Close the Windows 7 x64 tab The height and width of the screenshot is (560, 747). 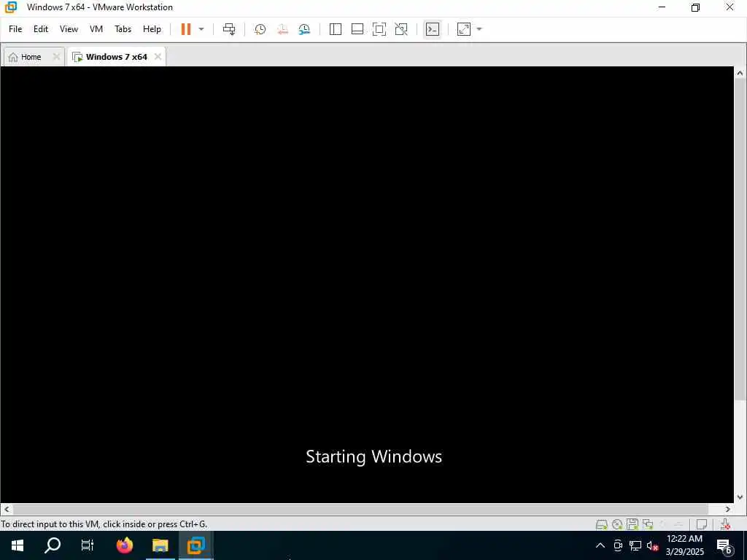click(x=158, y=57)
